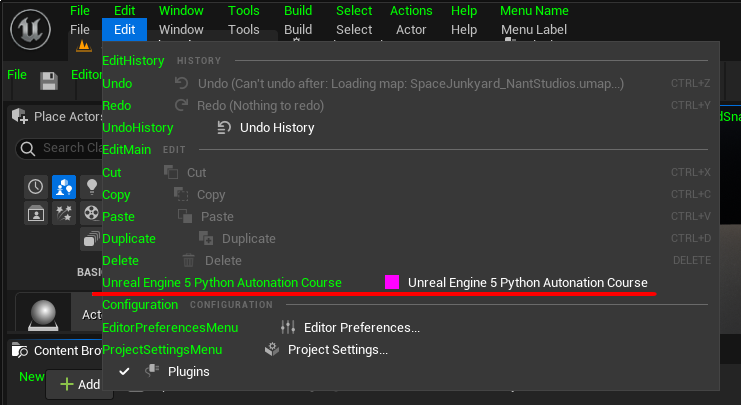Screen dimensions: 741x405
Task: Select the portrait frame category icon
Action: [35, 213]
